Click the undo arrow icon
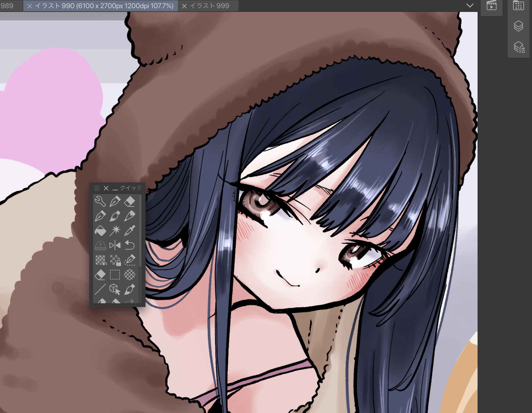 [130, 245]
